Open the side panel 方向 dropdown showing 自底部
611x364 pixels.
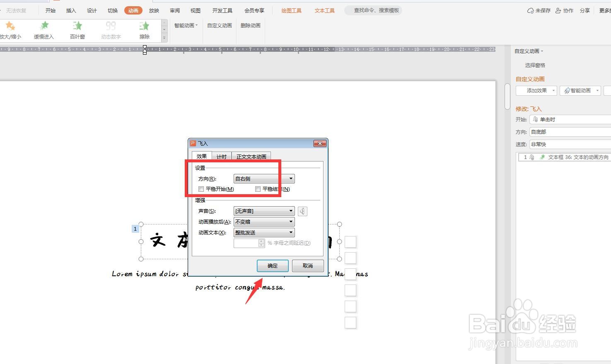tap(570, 132)
